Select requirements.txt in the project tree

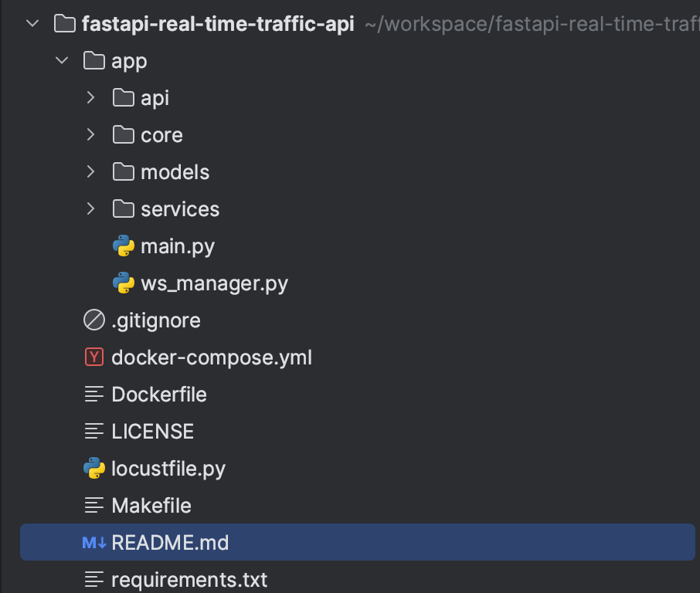[189, 579]
